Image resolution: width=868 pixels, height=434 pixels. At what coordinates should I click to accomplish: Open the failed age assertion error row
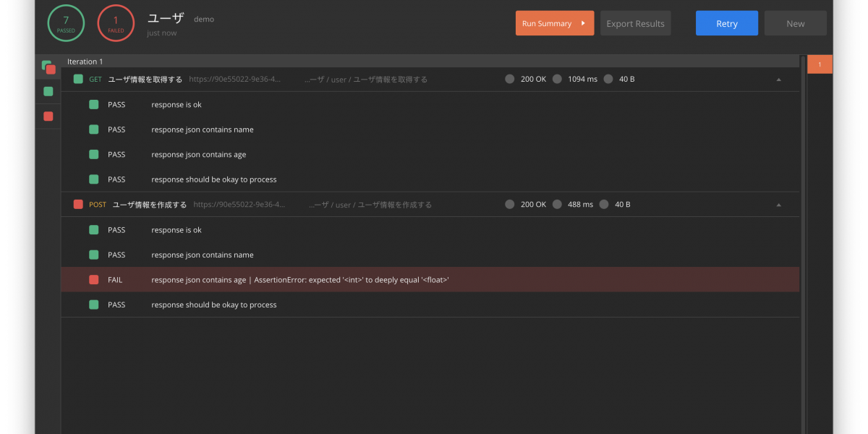(300, 280)
